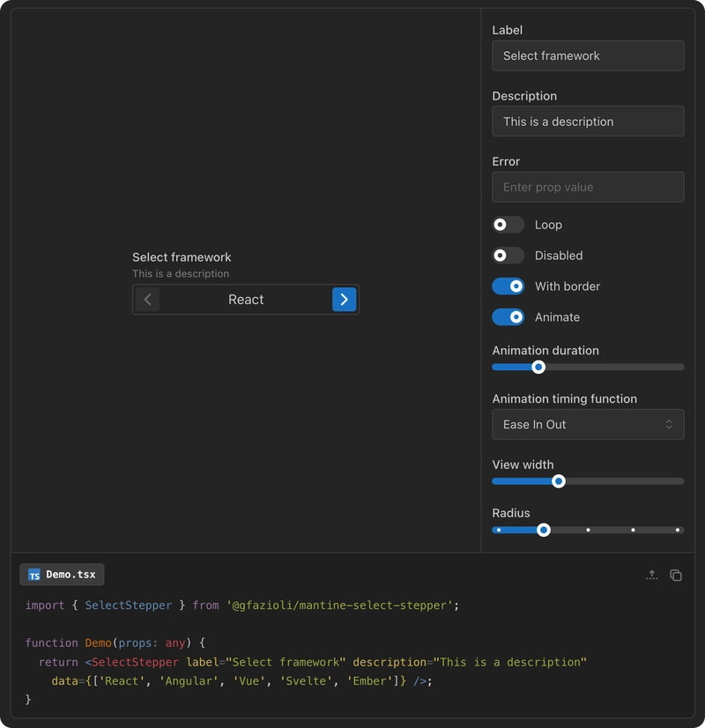Click the Error input field

[588, 187]
